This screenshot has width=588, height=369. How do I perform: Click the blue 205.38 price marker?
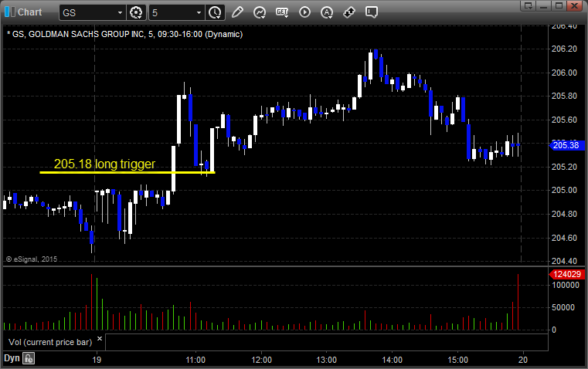566,145
